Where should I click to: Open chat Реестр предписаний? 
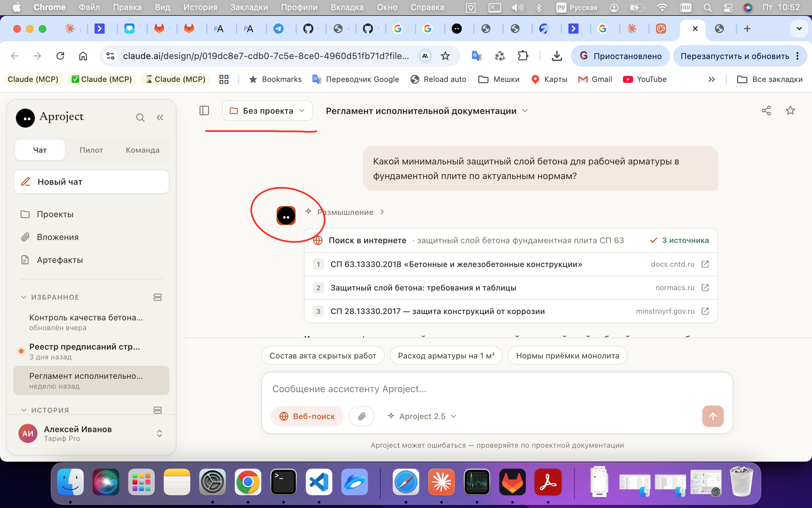click(x=91, y=351)
